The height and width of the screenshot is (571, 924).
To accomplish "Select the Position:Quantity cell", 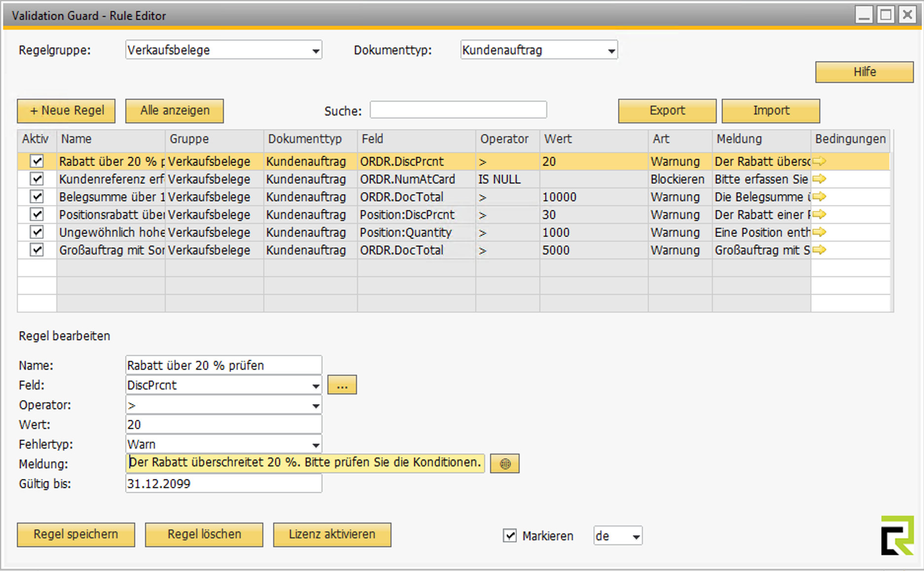I will point(417,232).
